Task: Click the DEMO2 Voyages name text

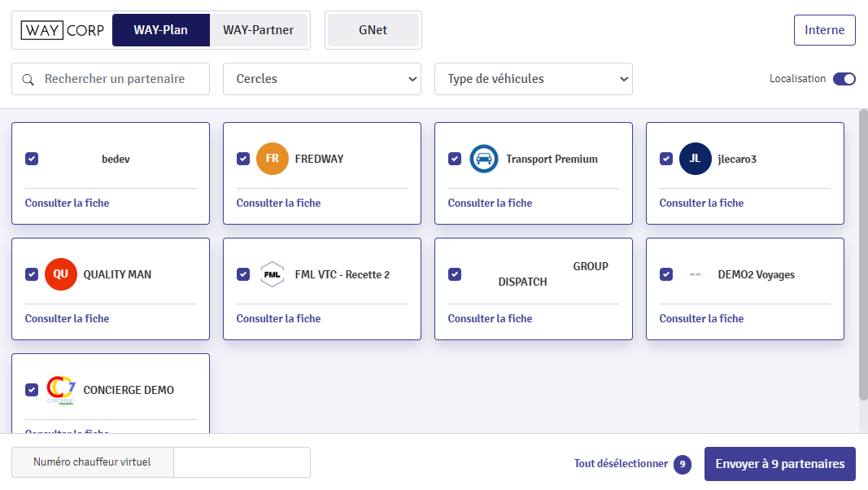Action: (x=757, y=274)
